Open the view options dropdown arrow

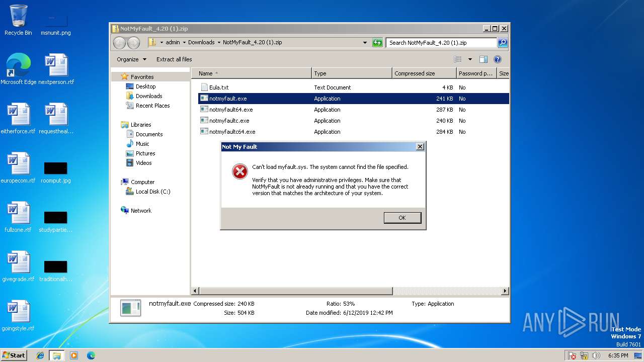(470, 59)
